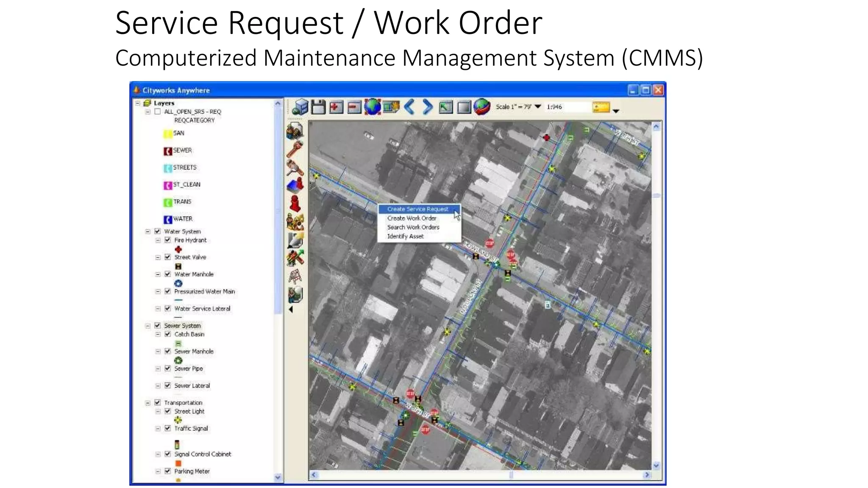Viewport: 868px width, 488px height.
Task: Click the red hydrant symbol on map
Action: pos(546,137)
